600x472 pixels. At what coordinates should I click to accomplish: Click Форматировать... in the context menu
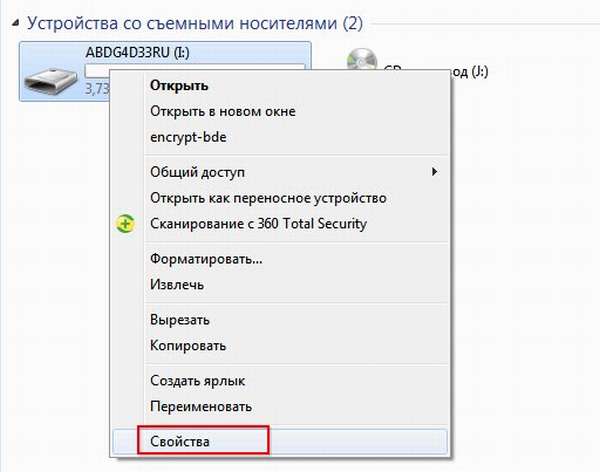point(206,259)
